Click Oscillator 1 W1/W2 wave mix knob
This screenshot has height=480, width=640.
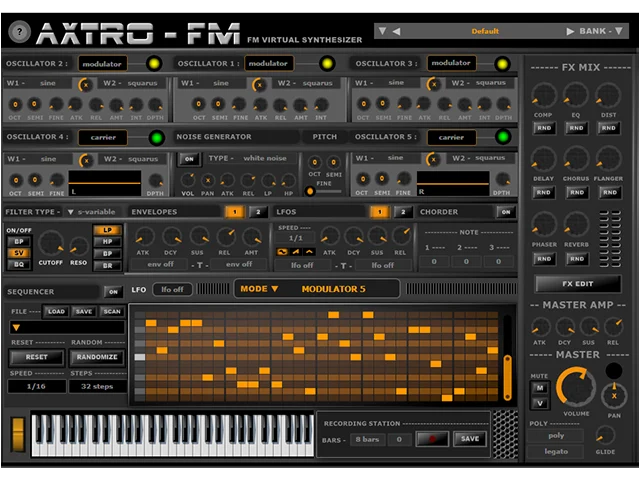(259, 85)
